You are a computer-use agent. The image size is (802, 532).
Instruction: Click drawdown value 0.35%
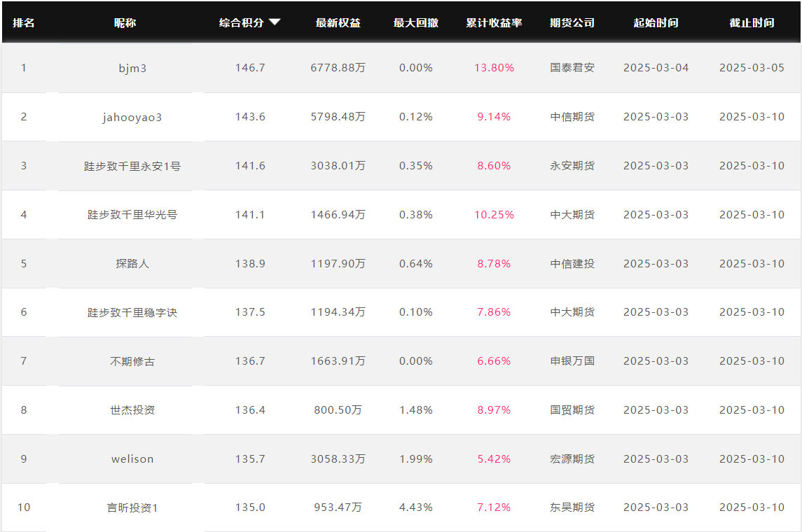[x=416, y=166]
